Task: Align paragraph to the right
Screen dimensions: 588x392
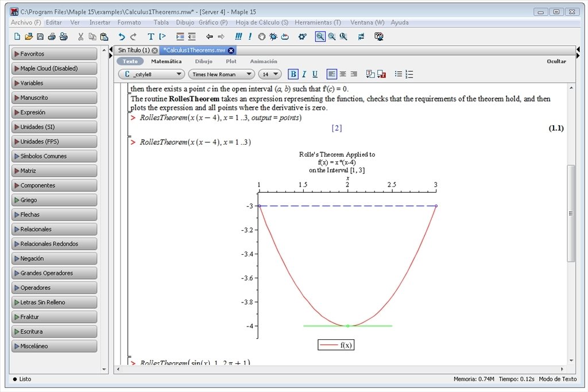Action: pos(354,74)
